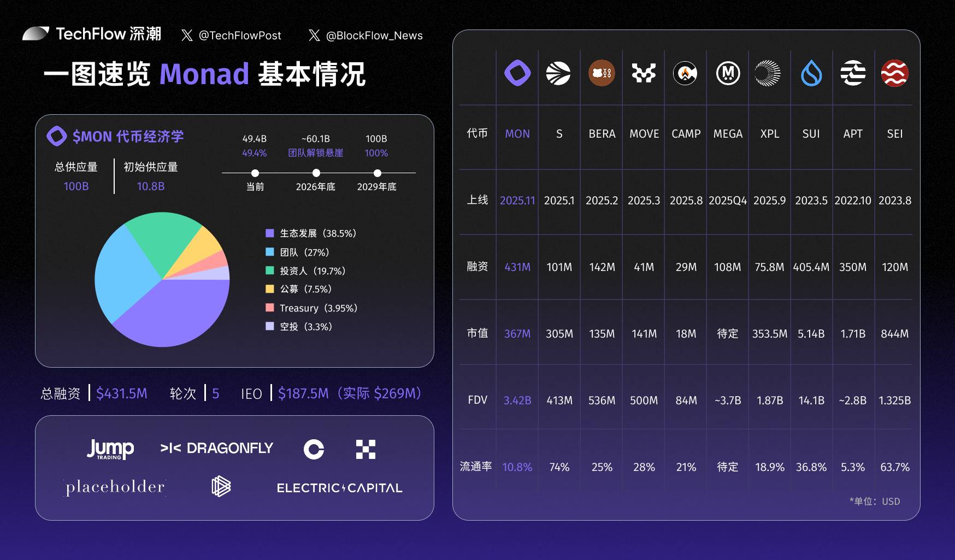The image size is (955, 560).
Task: Select the SEI red wave logo
Action: coord(895,73)
